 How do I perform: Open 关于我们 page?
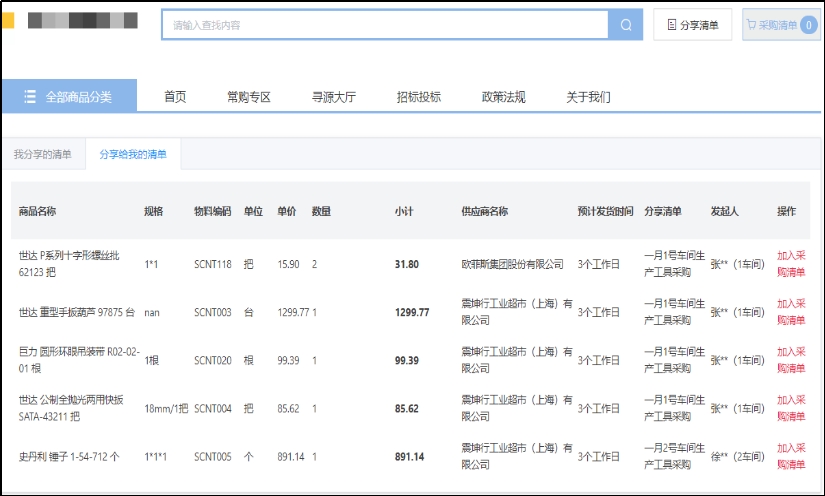pyautogui.click(x=588, y=97)
